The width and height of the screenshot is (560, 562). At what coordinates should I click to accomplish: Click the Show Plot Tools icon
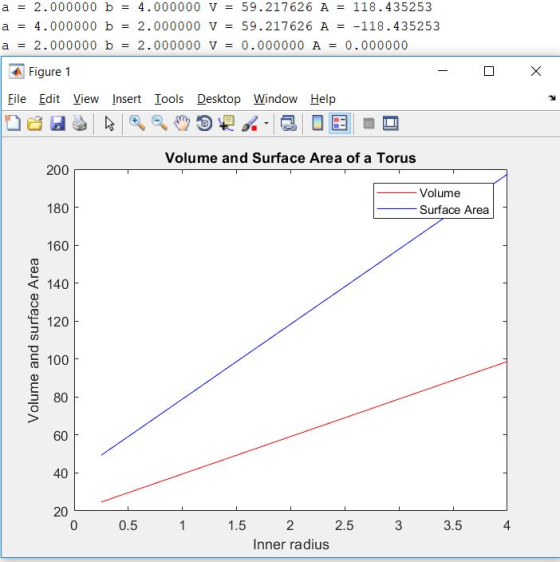390,123
